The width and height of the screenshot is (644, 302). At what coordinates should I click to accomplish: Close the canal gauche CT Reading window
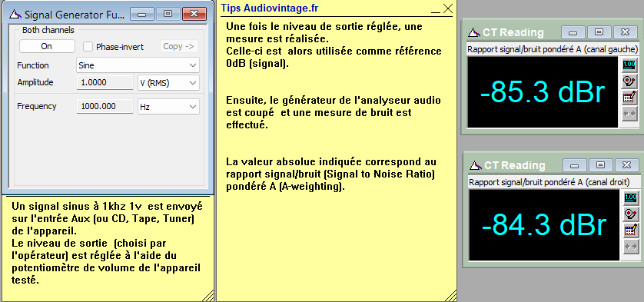[625, 32]
